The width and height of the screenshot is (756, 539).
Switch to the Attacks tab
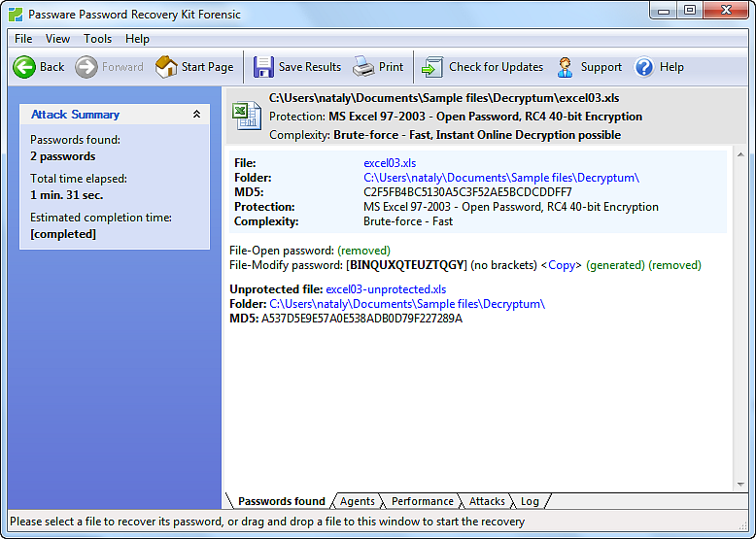point(487,501)
